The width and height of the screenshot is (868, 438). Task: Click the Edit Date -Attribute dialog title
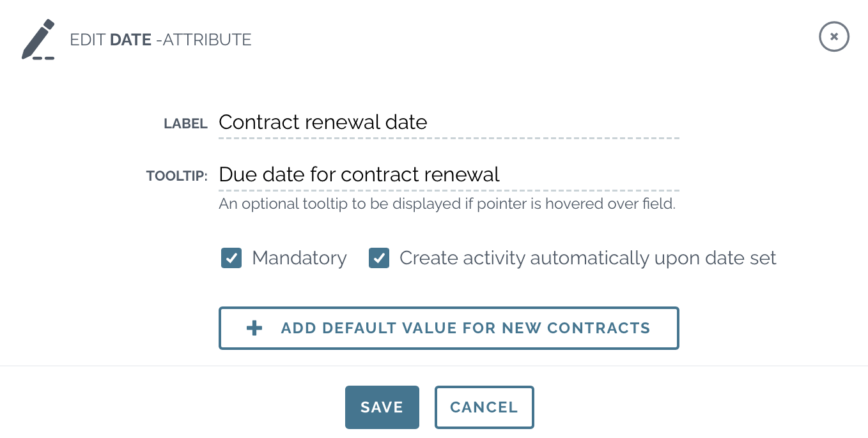[x=160, y=40]
